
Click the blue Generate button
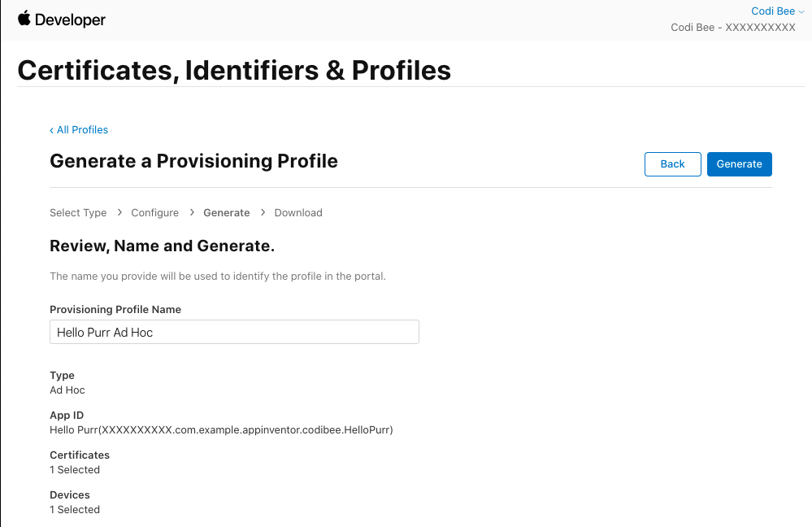click(739, 164)
